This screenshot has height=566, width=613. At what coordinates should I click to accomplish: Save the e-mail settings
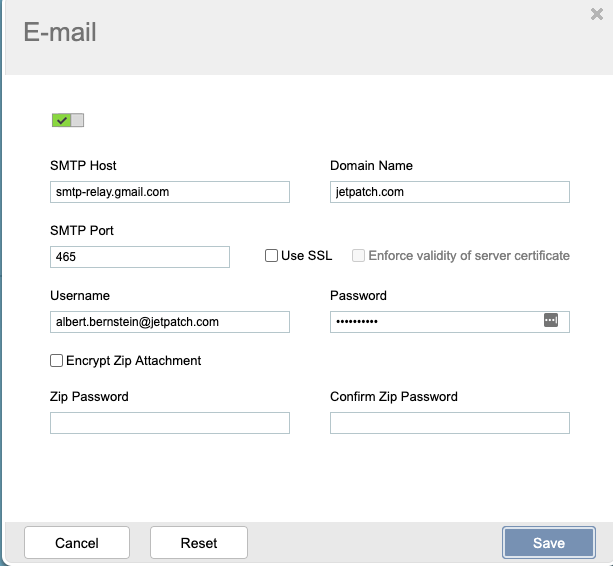(549, 543)
